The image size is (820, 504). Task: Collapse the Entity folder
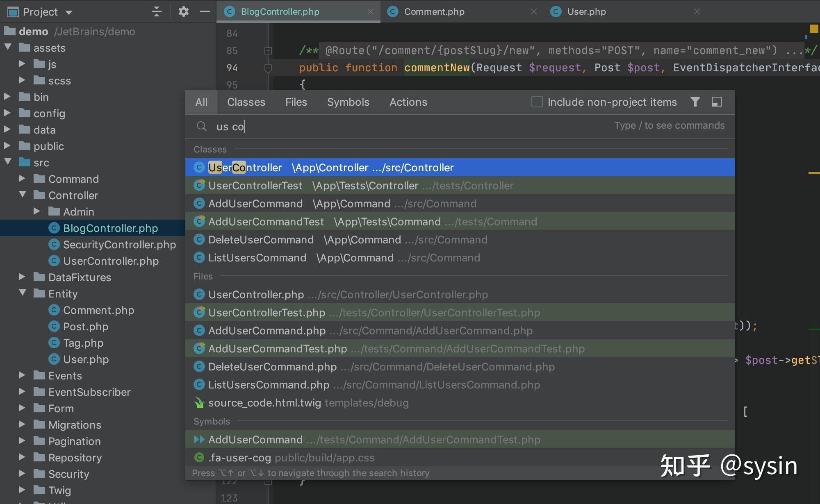click(23, 293)
